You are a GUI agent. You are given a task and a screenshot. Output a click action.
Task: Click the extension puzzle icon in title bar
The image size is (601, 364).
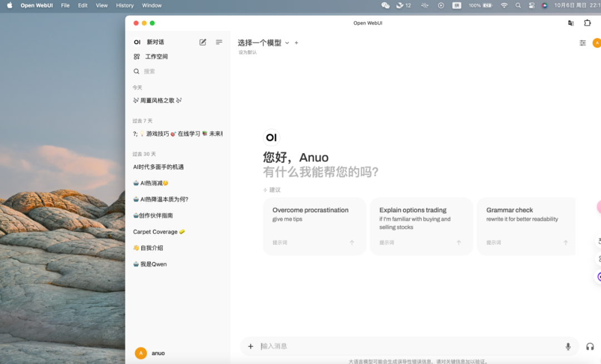click(587, 23)
